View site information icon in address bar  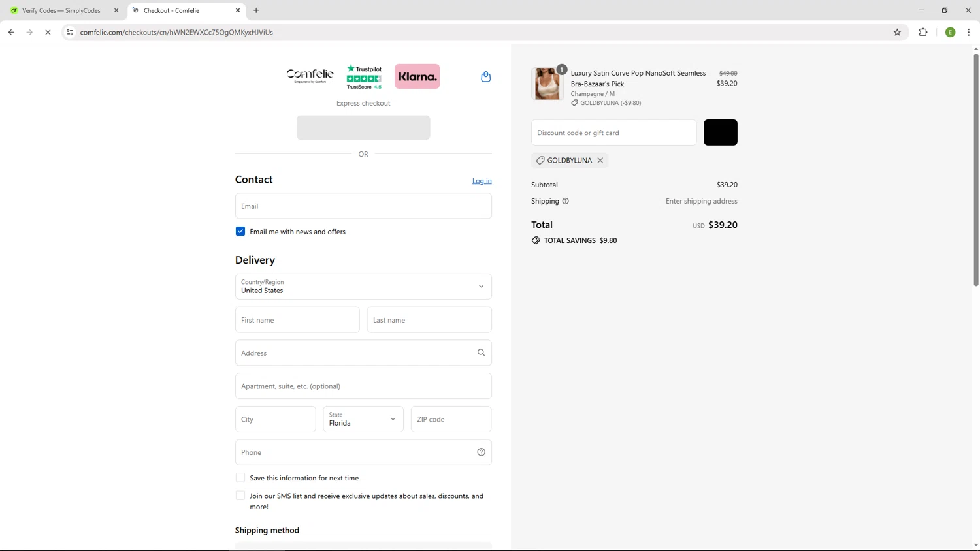70,32
